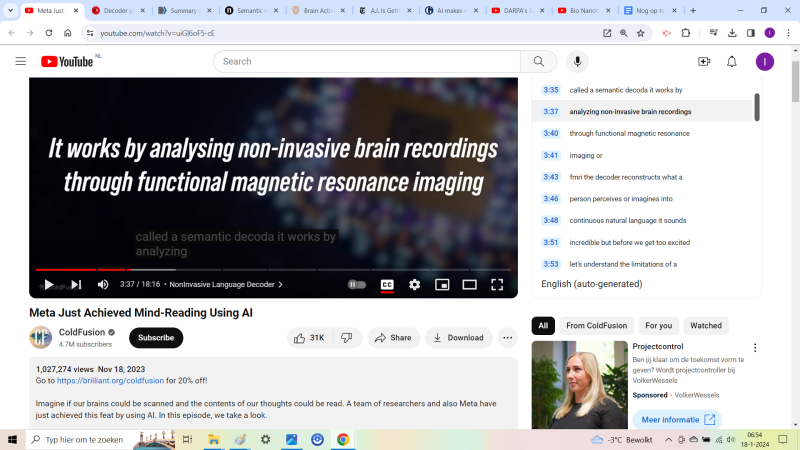800x450 pixels.
Task: Open the notifications bell
Action: [732, 61]
